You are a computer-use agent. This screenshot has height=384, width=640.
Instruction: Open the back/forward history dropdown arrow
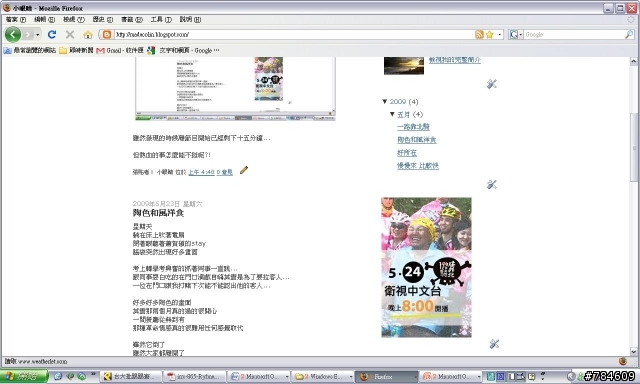[x=38, y=35]
